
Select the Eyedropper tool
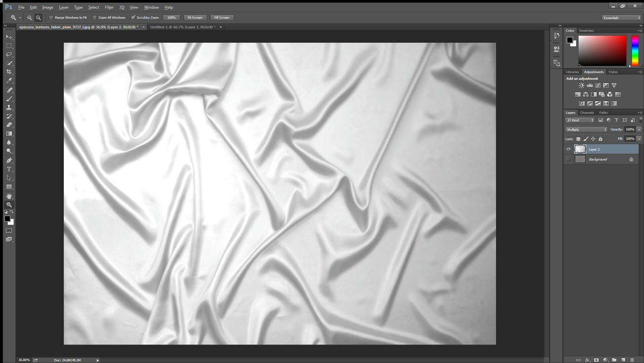click(9, 80)
